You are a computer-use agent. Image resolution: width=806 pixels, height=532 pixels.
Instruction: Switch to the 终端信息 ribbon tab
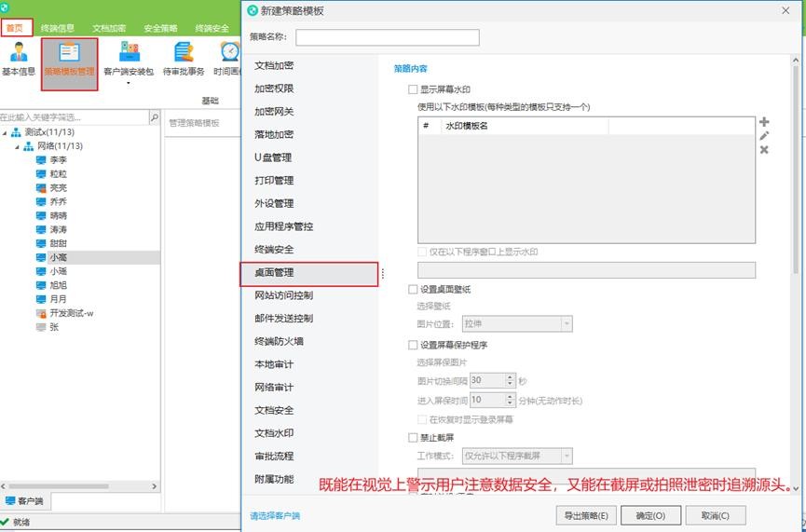[x=58, y=29]
